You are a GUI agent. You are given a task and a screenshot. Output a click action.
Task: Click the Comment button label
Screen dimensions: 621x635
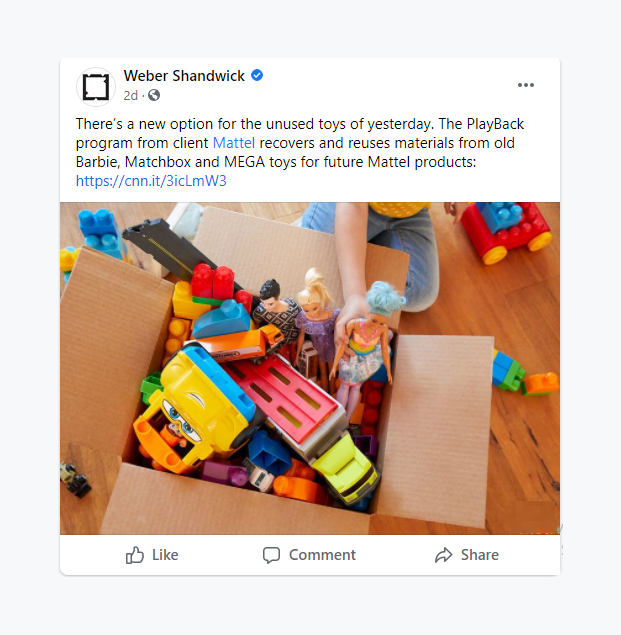point(322,555)
